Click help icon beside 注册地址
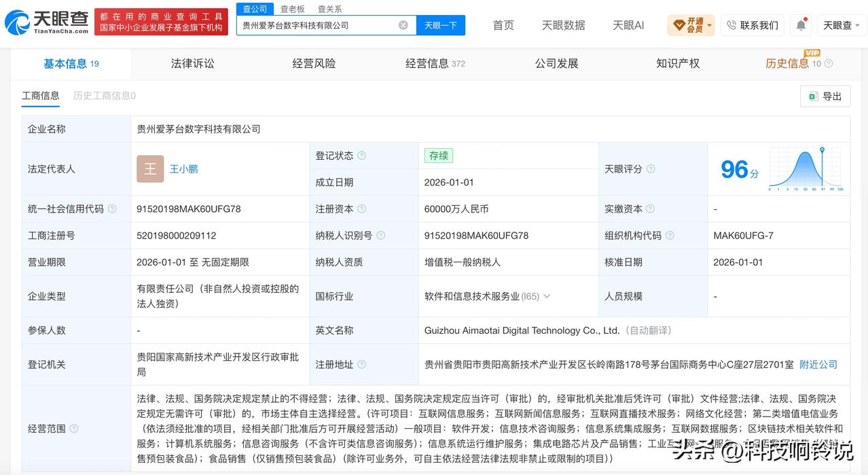This screenshot has width=868, height=475. pyautogui.click(x=362, y=364)
